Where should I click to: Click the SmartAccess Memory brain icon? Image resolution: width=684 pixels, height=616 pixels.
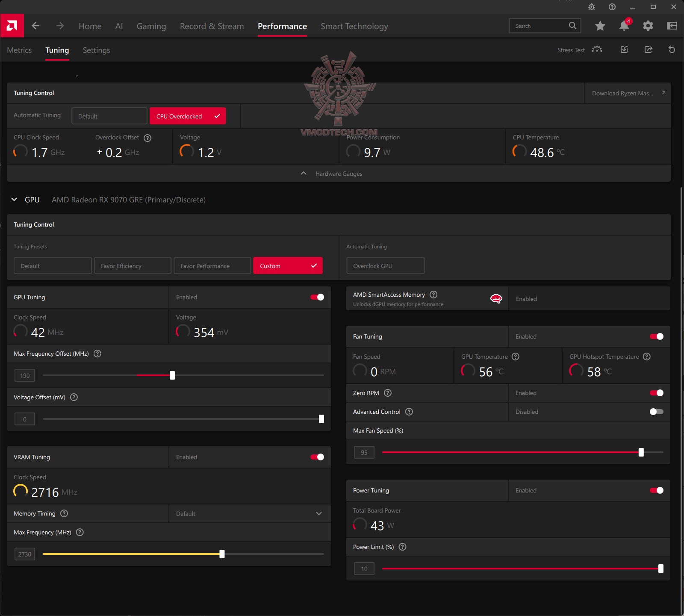496,298
